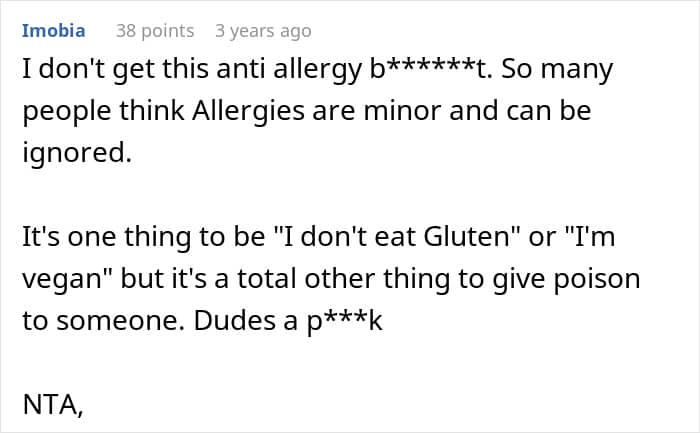The width and height of the screenshot is (700, 433).
Task: Click the word vegan in comment
Action: pos(67,280)
